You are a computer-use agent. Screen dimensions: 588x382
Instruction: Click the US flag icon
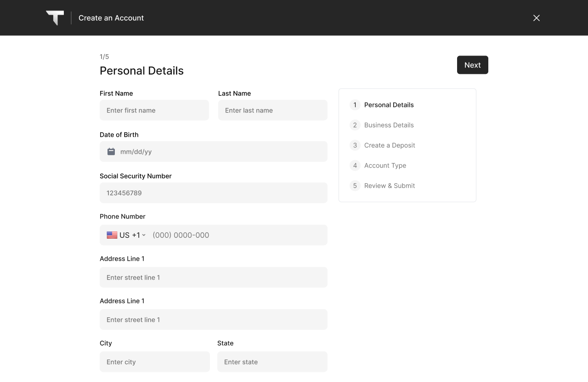(112, 235)
